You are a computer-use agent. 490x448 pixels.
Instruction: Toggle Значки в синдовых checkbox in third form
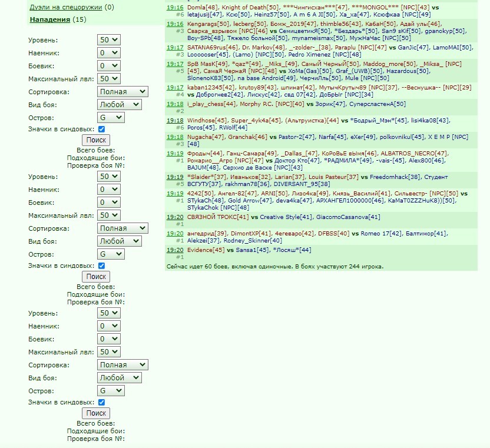coord(101,402)
